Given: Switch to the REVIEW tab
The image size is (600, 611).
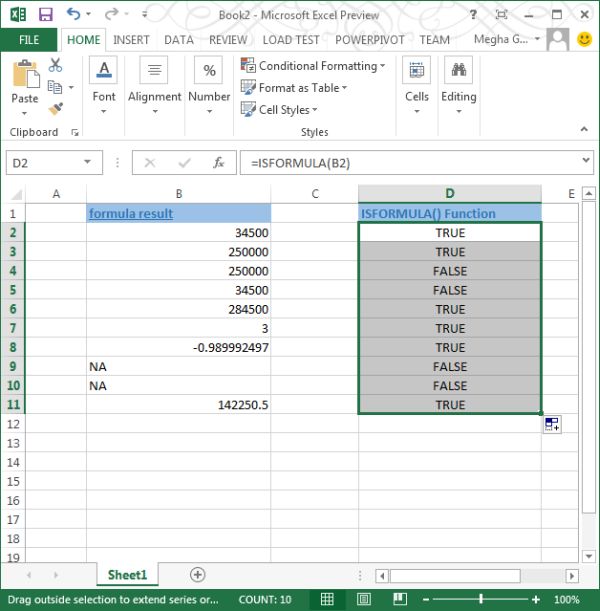Looking at the screenshot, I should click(x=228, y=40).
